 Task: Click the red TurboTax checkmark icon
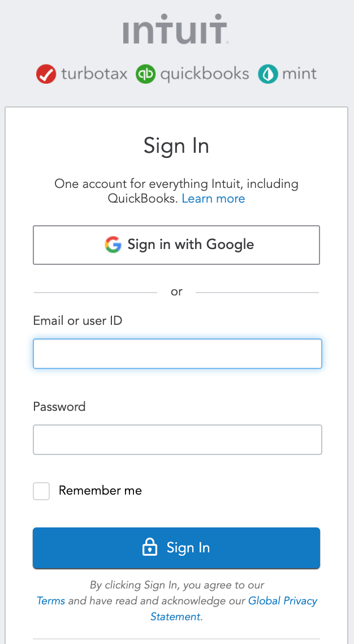46,74
